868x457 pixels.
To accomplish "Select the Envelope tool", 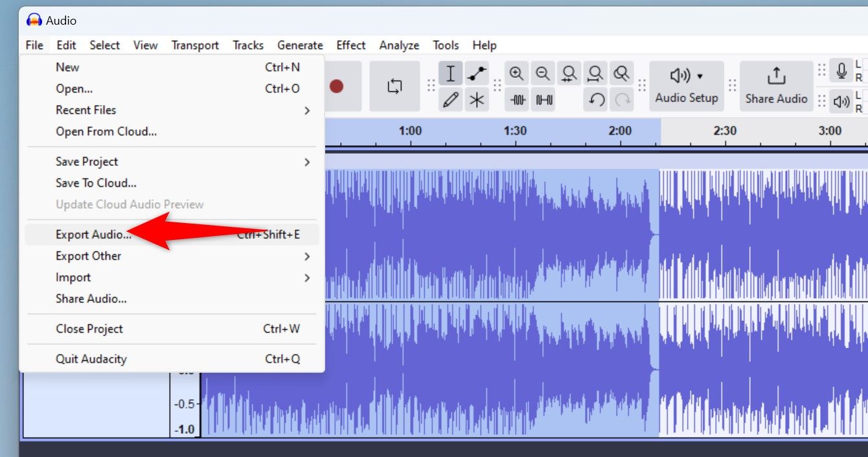I will 477,73.
